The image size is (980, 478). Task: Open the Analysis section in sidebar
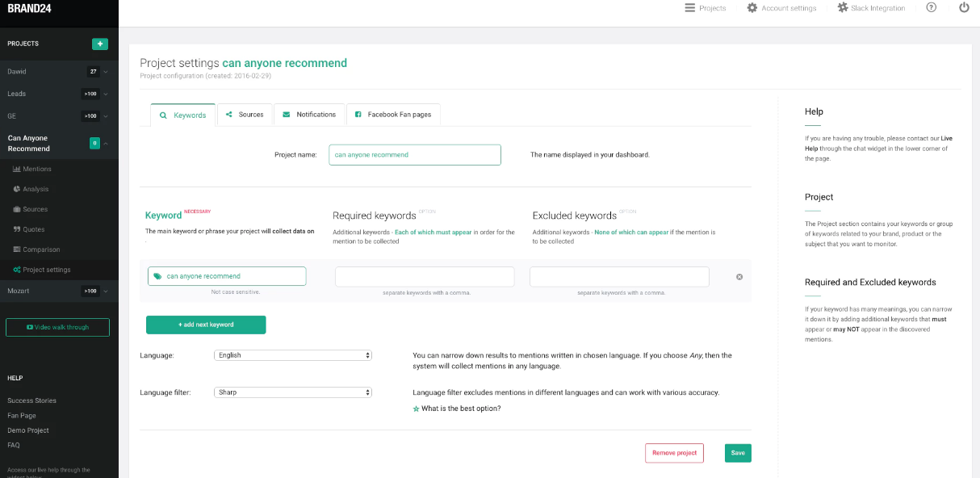36,189
